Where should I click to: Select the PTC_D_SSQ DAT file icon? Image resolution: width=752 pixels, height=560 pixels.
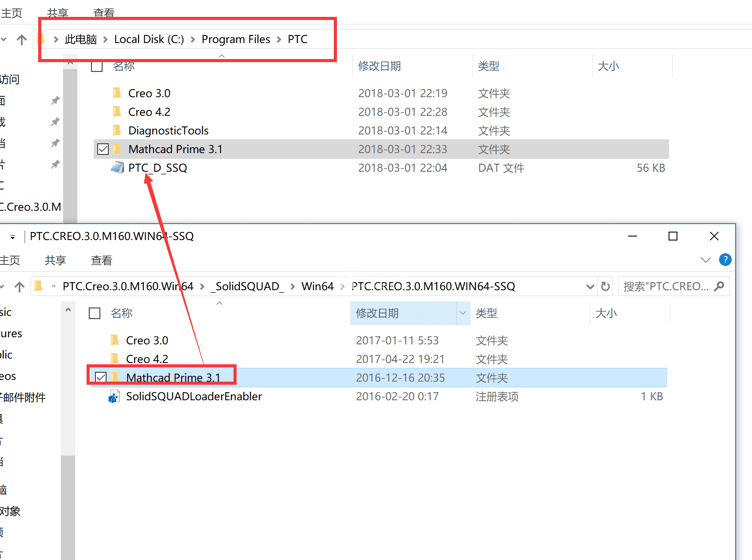point(117,168)
